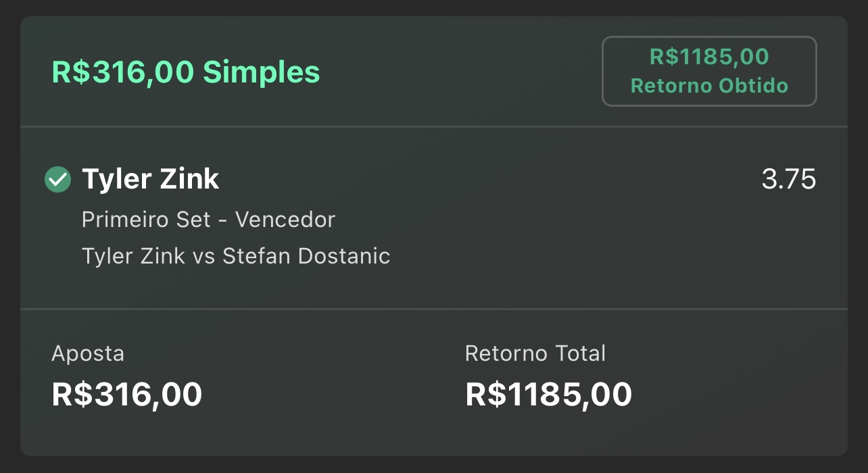Click the green winning checkmark icon
The width and height of the screenshot is (868, 473).
58,180
